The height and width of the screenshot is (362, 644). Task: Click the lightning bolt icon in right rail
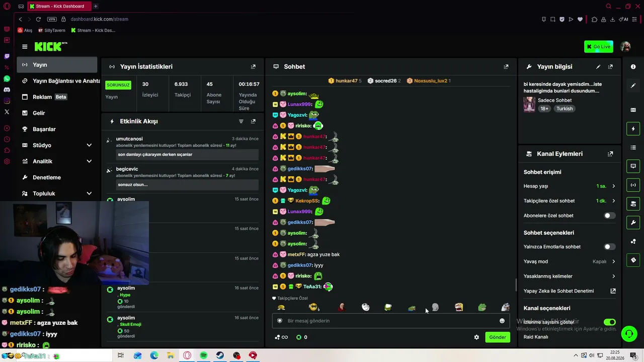[x=633, y=129]
